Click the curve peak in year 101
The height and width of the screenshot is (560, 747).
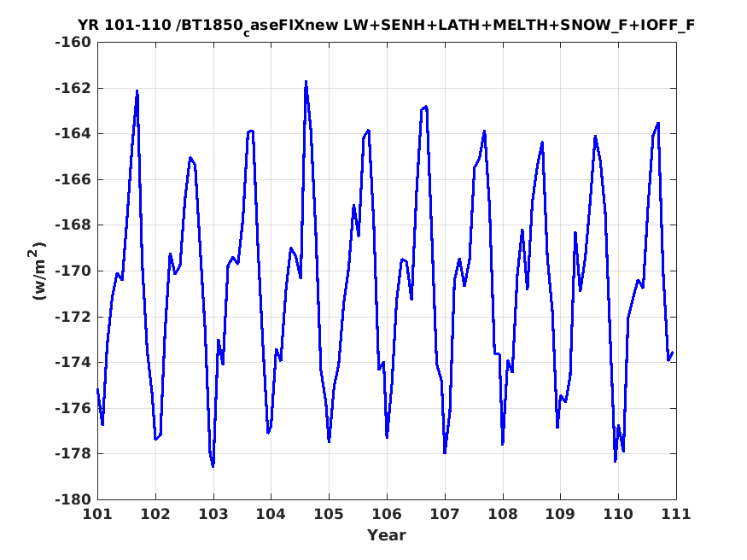click(137, 91)
